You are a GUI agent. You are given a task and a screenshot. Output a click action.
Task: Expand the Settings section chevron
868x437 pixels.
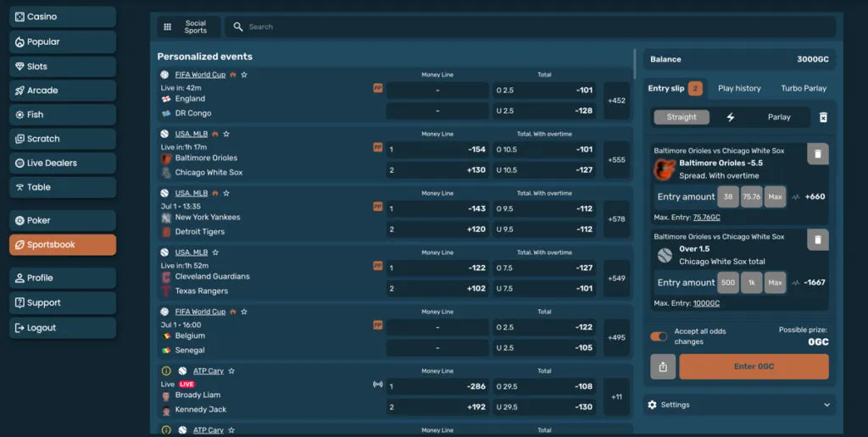coord(827,405)
